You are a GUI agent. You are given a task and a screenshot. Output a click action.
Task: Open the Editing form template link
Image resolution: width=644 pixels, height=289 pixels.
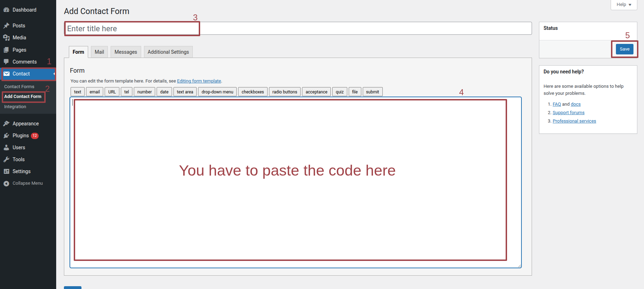click(199, 81)
